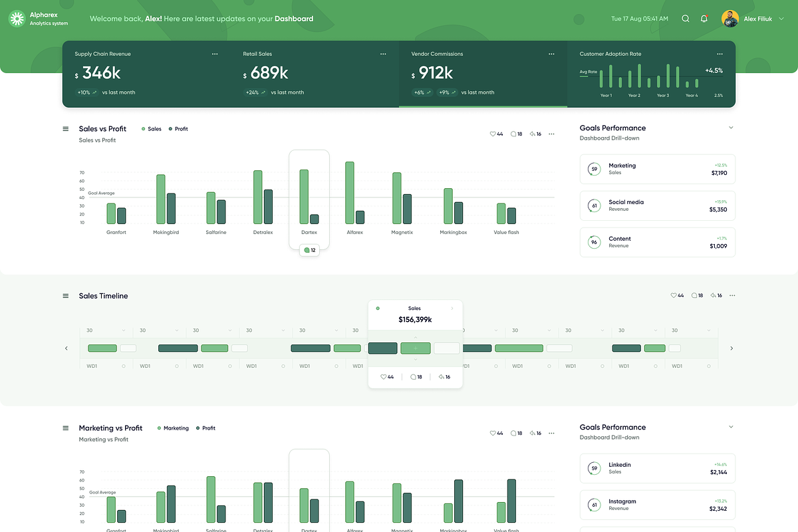Like the Sales Timeline in its header

[x=677, y=295]
